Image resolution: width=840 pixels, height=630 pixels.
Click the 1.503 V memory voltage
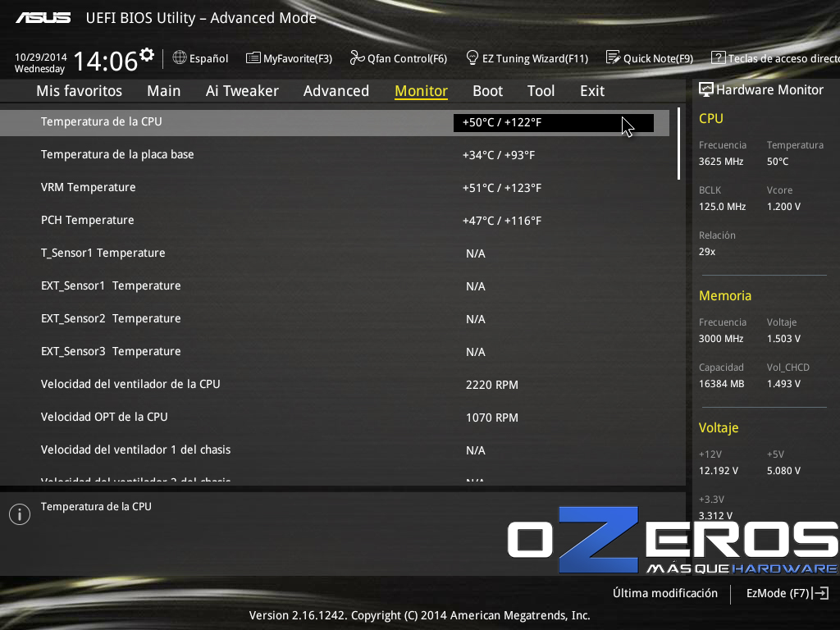783,339
